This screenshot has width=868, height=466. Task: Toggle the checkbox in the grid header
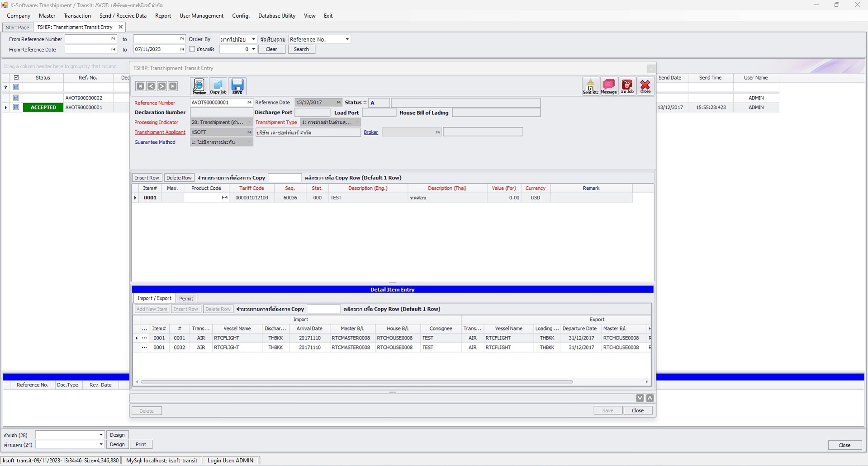pyautogui.click(x=16, y=77)
